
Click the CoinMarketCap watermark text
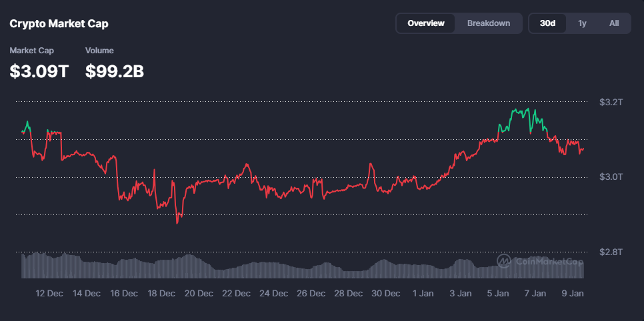coord(549,262)
